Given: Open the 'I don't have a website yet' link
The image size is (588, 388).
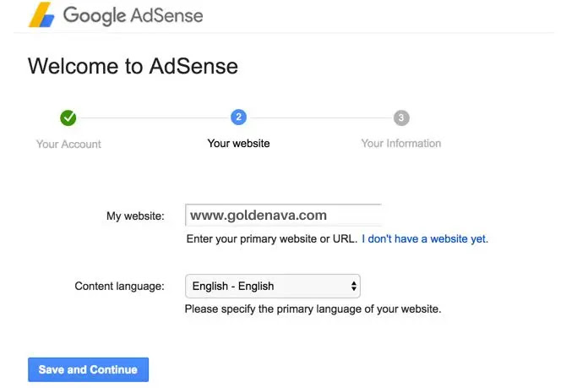Looking at the screenshot, I should 425,238.
